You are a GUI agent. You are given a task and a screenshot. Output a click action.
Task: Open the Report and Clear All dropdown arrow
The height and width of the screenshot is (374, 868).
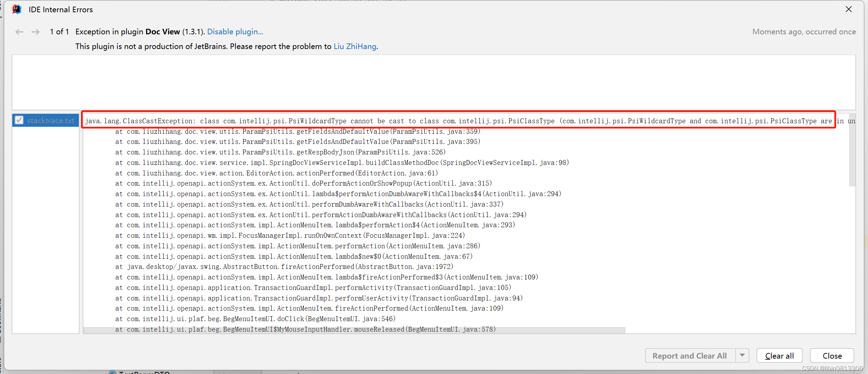(x=742, y=355)
